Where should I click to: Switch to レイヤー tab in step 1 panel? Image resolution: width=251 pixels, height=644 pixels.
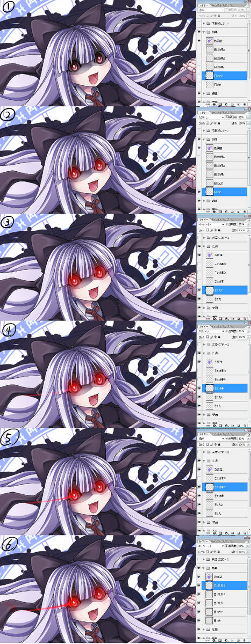point(204,5)
